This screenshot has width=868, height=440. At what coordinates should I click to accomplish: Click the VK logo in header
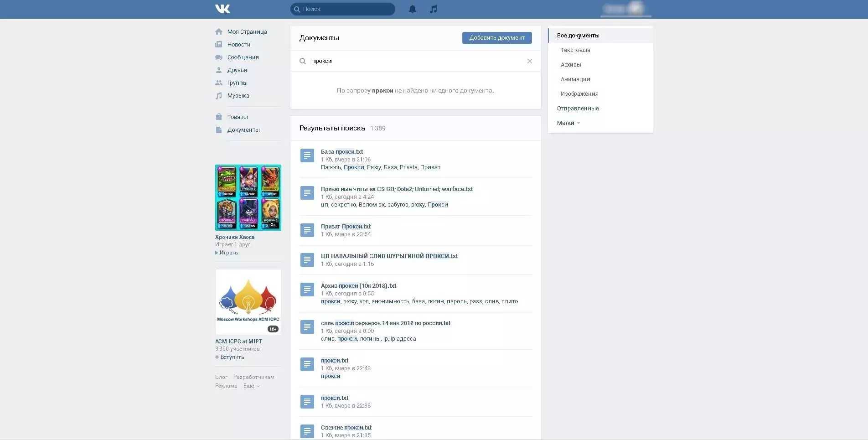click(222, 9)
